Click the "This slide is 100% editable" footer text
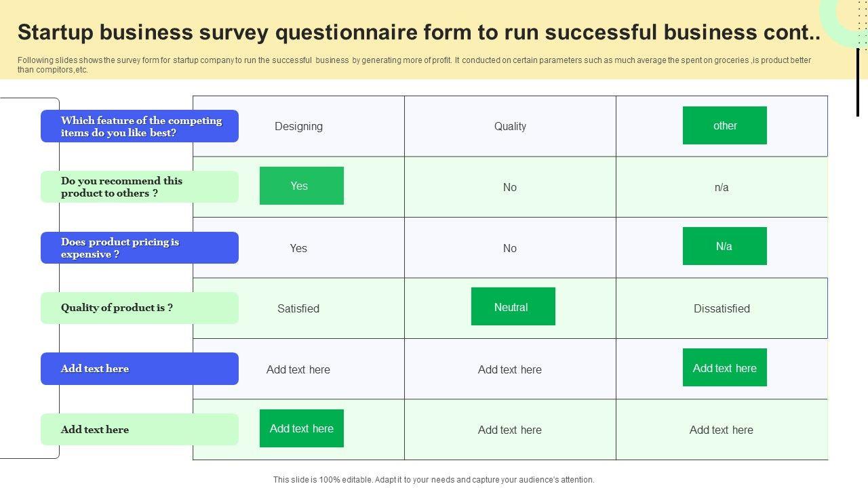The height and width of the screenshot is (488, 868). [434, 479]
